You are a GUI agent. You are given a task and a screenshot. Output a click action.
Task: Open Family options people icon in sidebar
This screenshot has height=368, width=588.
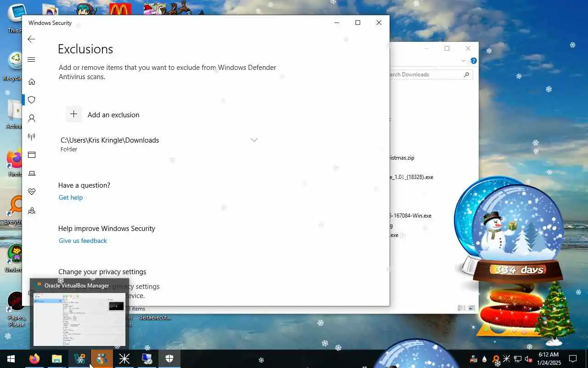click(31, 211)
